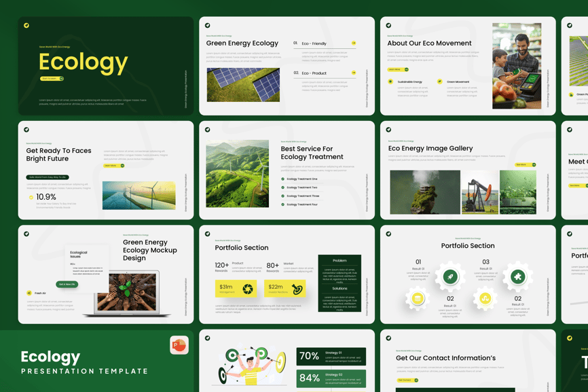
Task: Open the solar panels image thumbnail
Action: coord(243,85)
